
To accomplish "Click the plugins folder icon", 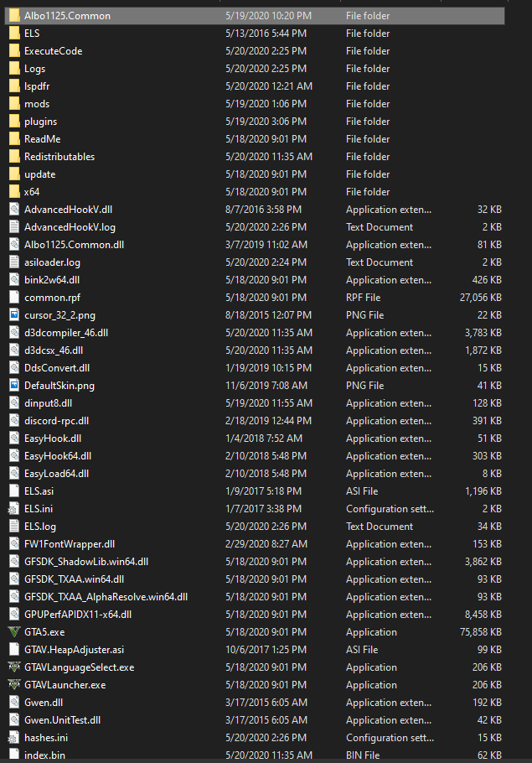I will point(14,122).
